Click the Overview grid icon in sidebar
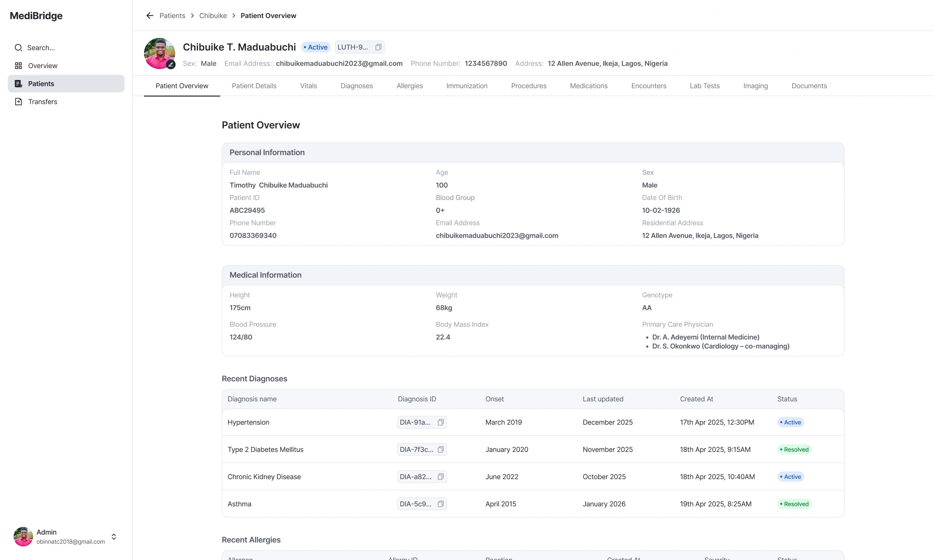The height and width of the screenshot is (560, 934). click(18, 66)
